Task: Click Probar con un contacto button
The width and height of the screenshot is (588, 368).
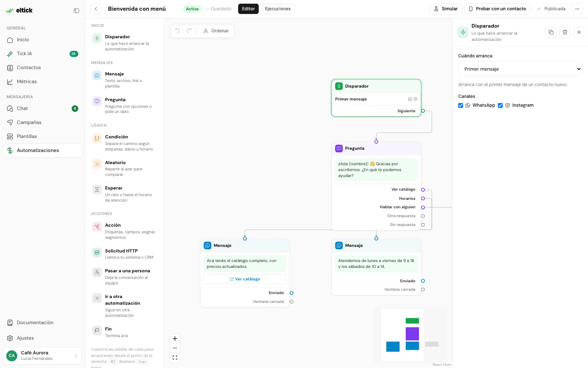Action: click(x=497, y=9)
